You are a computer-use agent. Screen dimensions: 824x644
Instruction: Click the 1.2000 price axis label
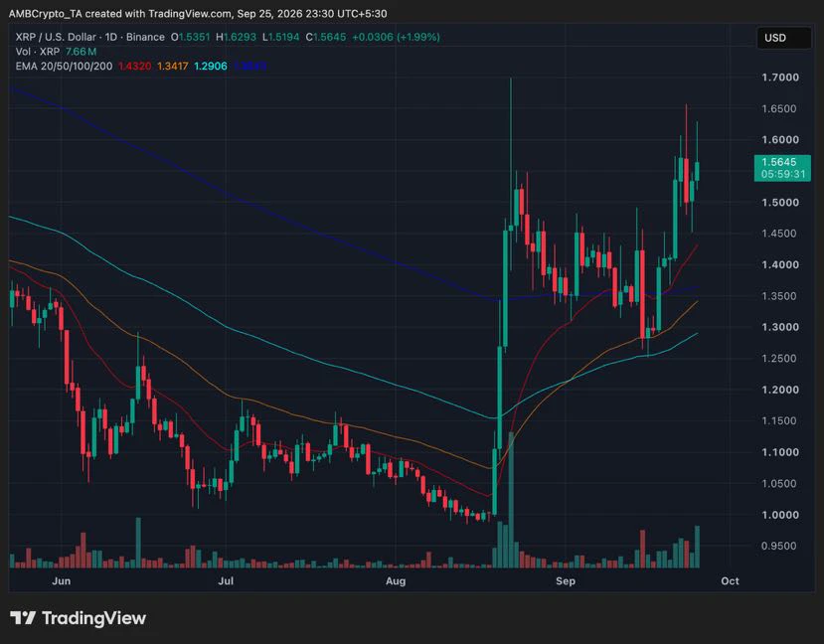pyautogui.click(x=780, y=390)
